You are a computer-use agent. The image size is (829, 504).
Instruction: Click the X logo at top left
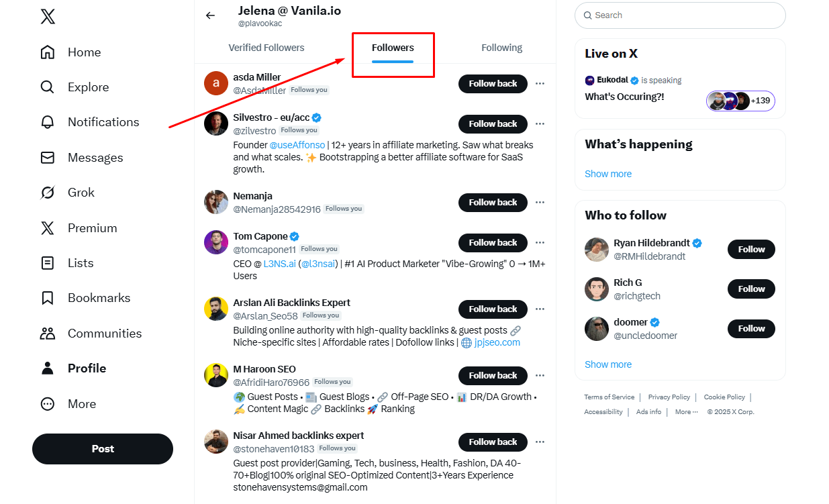47,16
